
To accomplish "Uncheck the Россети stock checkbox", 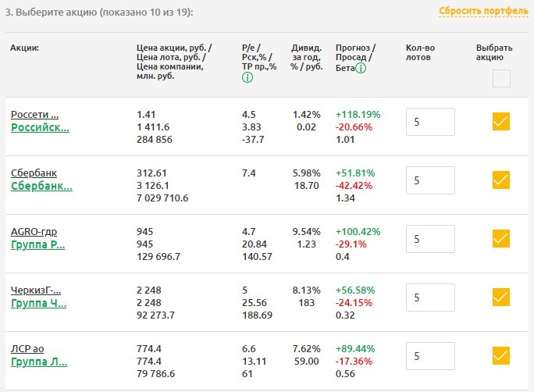I will pyautogui.click(x=501, y=122).
